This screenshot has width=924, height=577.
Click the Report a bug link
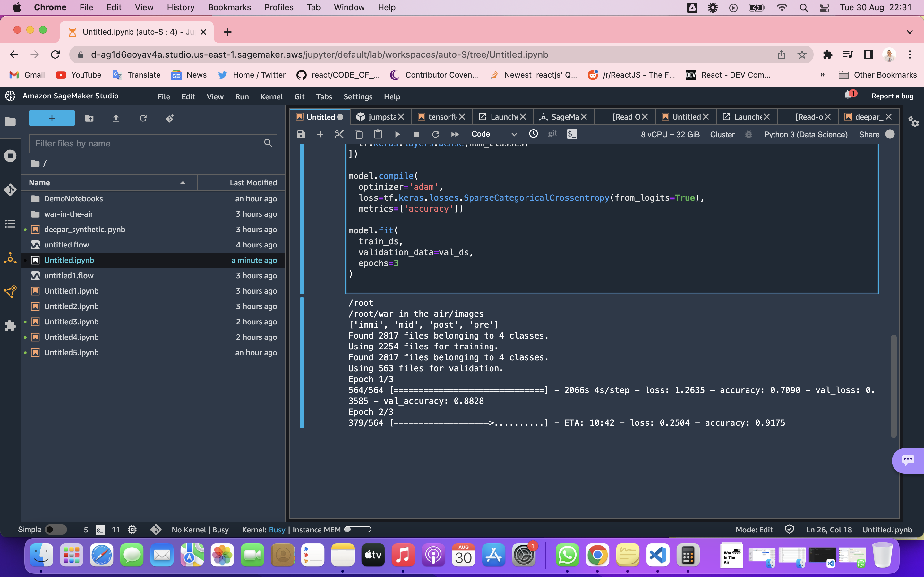click(x=892, y=96)
